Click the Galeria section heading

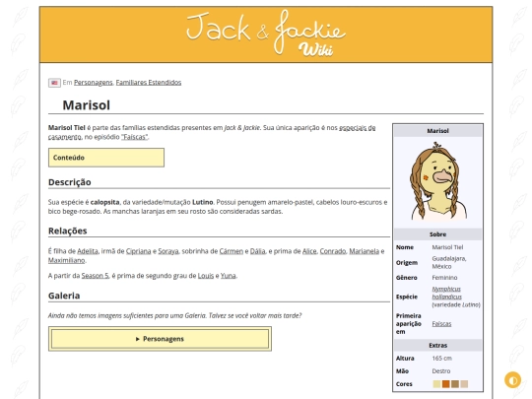(64, 296)
